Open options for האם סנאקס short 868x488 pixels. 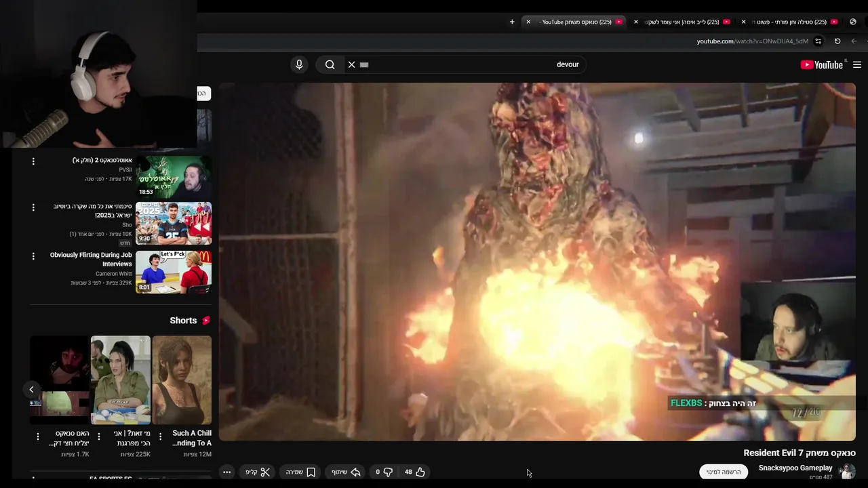point(38,436)
